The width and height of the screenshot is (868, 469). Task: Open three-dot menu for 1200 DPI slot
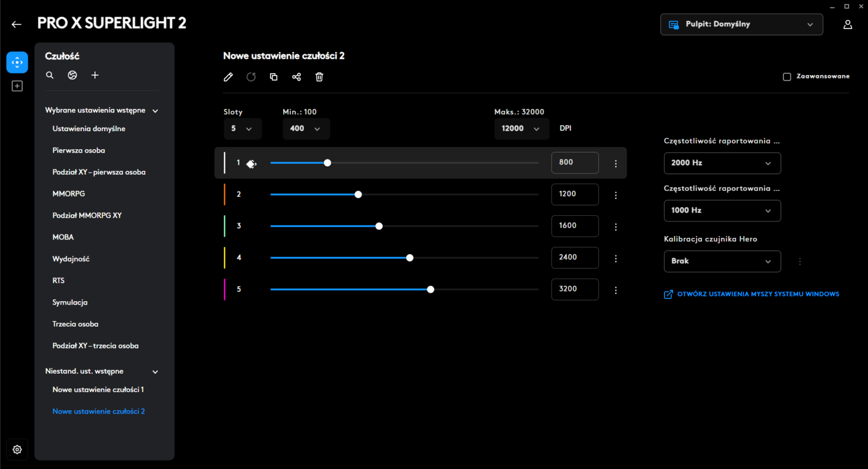pyautogui.click(x=616, y=195)
